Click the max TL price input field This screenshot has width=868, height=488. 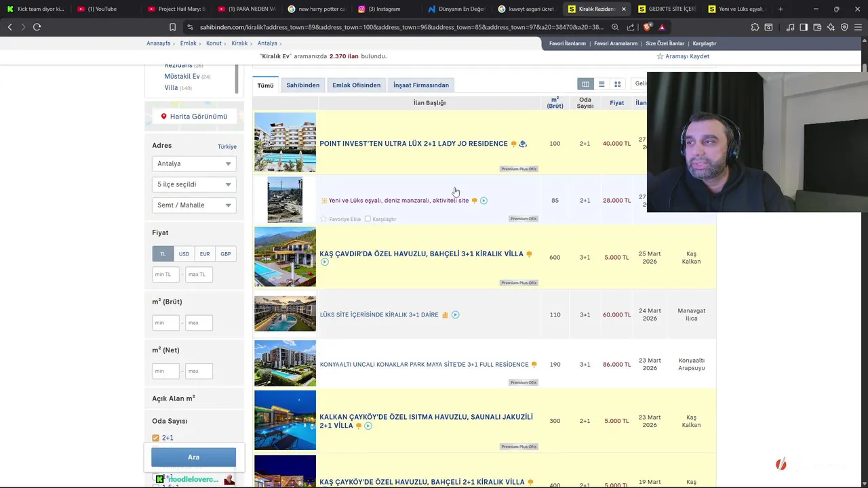(x=199, y=274)
